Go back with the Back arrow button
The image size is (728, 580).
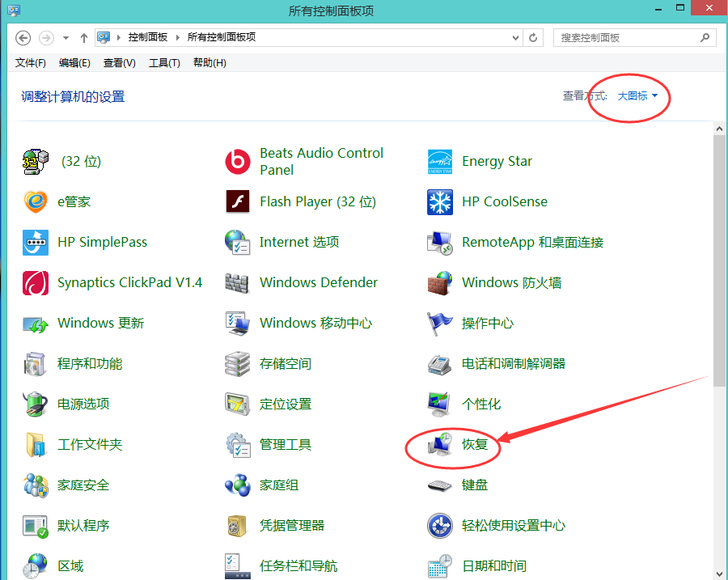pos(23,37)
